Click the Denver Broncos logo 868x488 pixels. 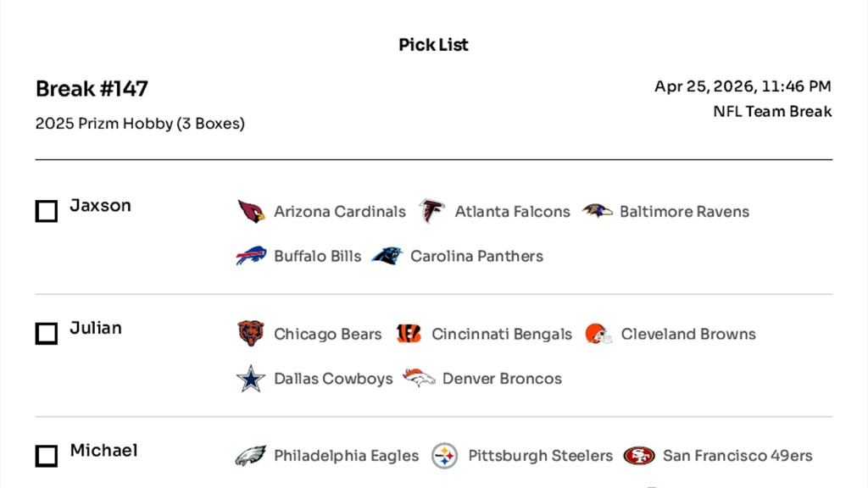click(x=419, y=379)
